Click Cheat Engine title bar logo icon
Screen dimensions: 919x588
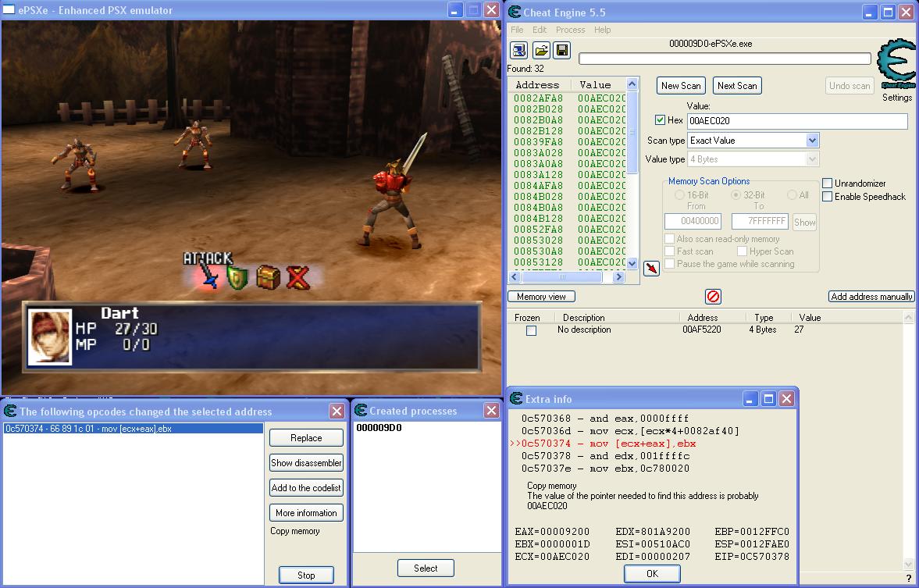tap(514, 12)
